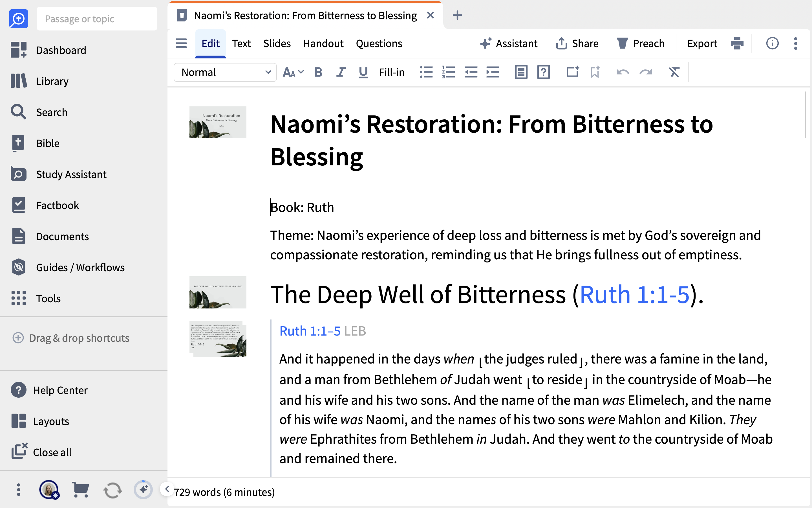Open the shopping cart
812x508 pixels.
tap(81, 490)
